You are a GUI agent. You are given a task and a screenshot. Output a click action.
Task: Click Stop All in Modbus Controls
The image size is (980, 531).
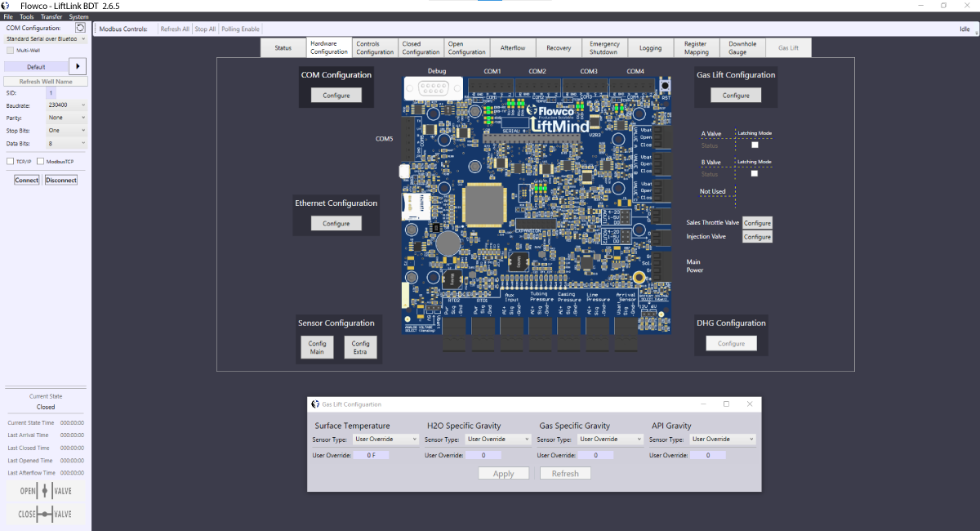[x=206, y=29]
